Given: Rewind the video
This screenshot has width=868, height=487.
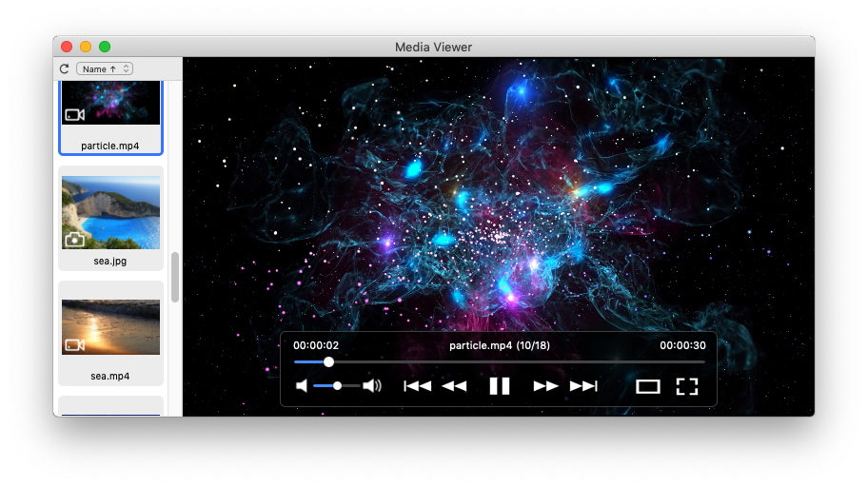Looking at the screenshot, I should [455, 386].
